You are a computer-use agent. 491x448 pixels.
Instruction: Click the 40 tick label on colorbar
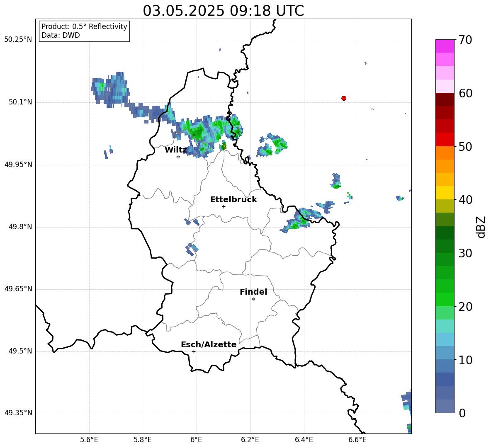tap(465, 200)
